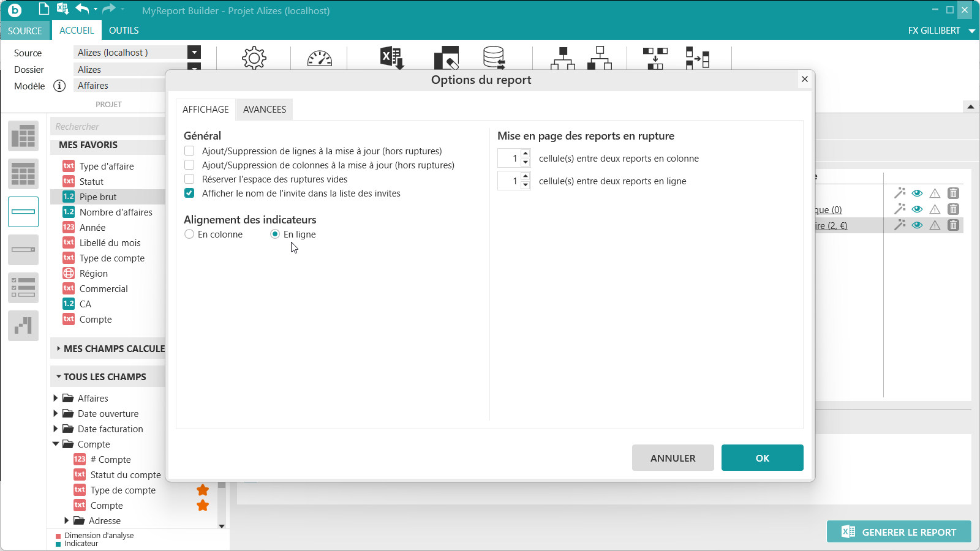
Task: Click the database sync icon in ribbon
Action: 494,58
